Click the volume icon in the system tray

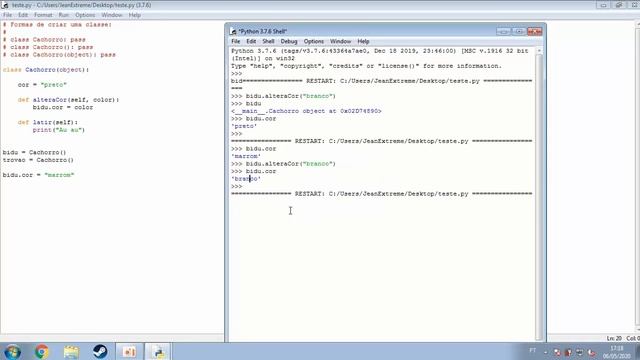591,352
